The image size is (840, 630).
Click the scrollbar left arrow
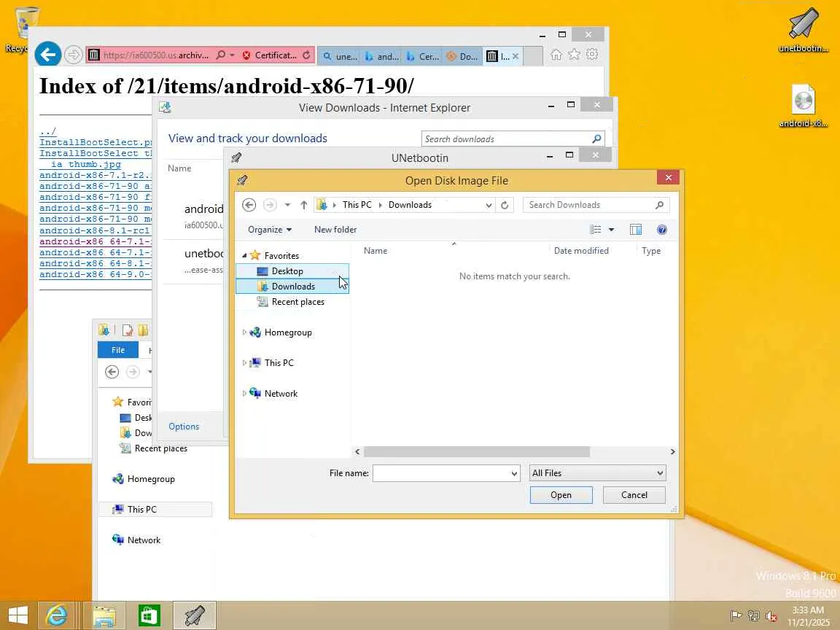coord(358,451)
